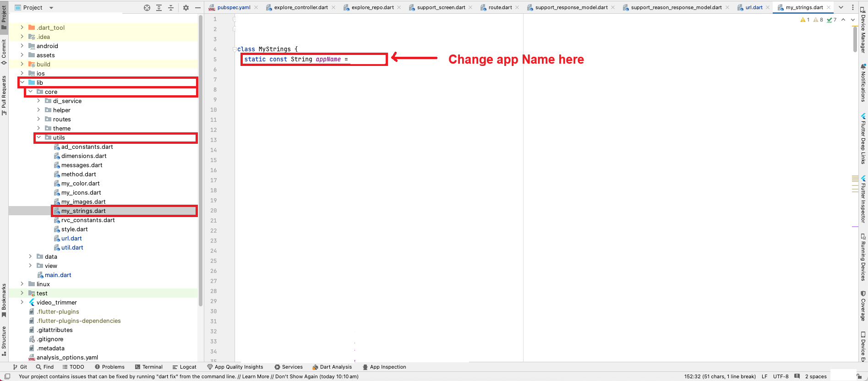
Task: Click the editor vertical scrollbar
Action: (855, 40)
